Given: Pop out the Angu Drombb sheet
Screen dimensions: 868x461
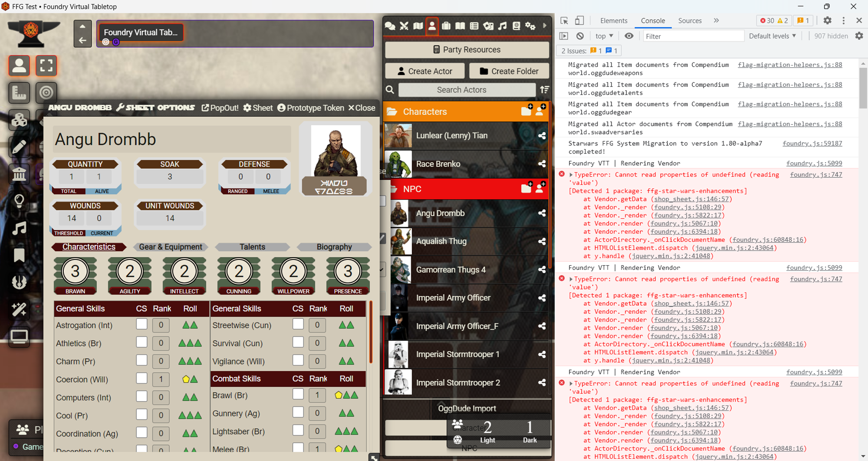Looking at the screenshot, I should point(220,108).
